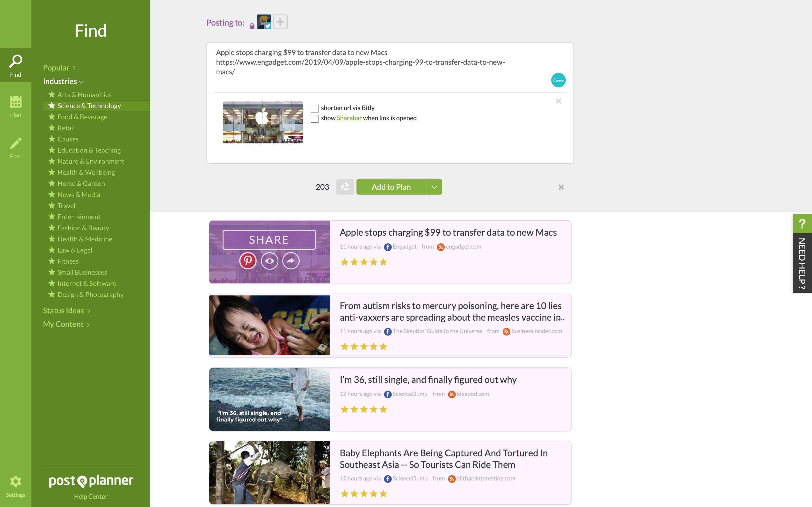Click the eye preview icon on article

(x=269, y=261)
